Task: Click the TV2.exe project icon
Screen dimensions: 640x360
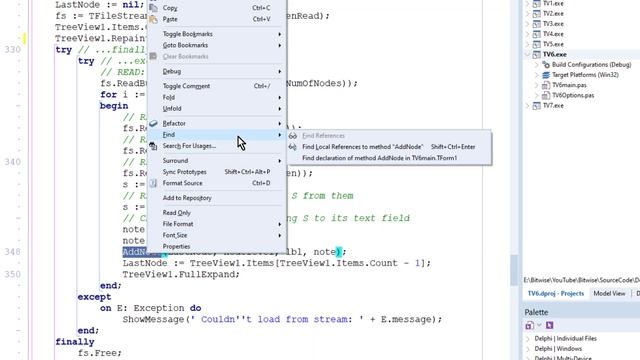Action: pyautogui.click(x=537, y=13)
